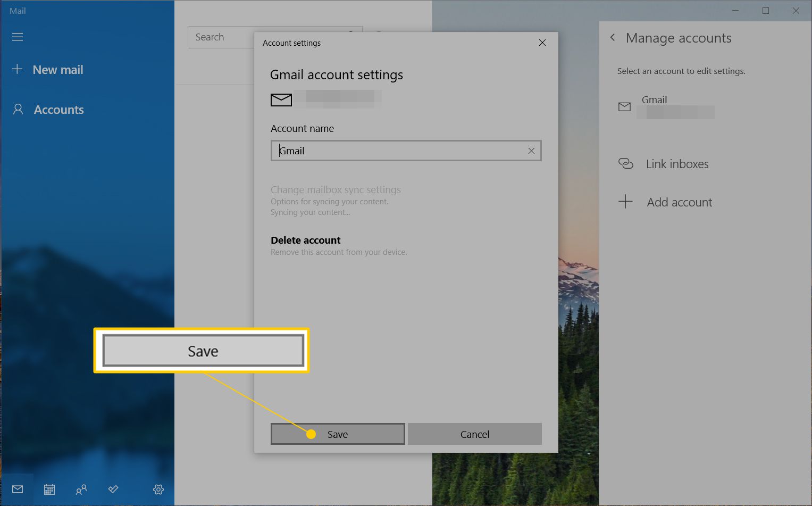Viewport: 812px width, 506px height.
Task: Open Settings gear icon in the sidebar
Action: tap(158, 490)
